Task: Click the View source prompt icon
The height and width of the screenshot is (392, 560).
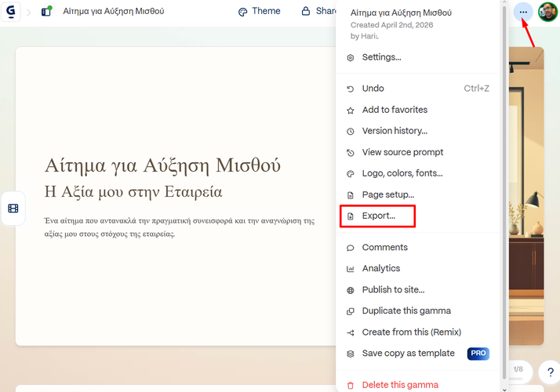Action: (351, 153)
